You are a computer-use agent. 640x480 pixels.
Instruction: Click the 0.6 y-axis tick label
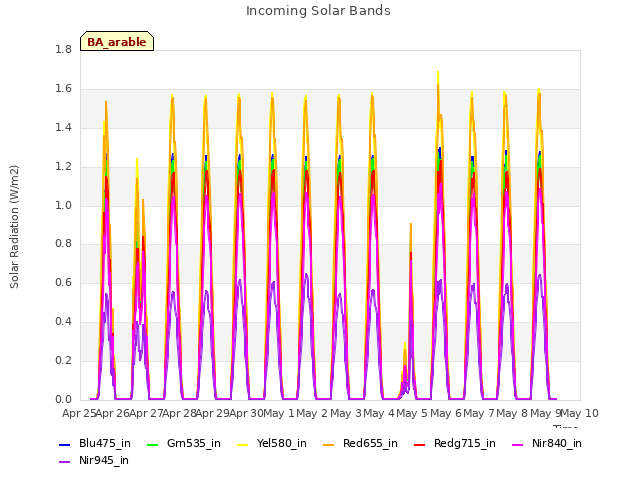tap(63, 282)
